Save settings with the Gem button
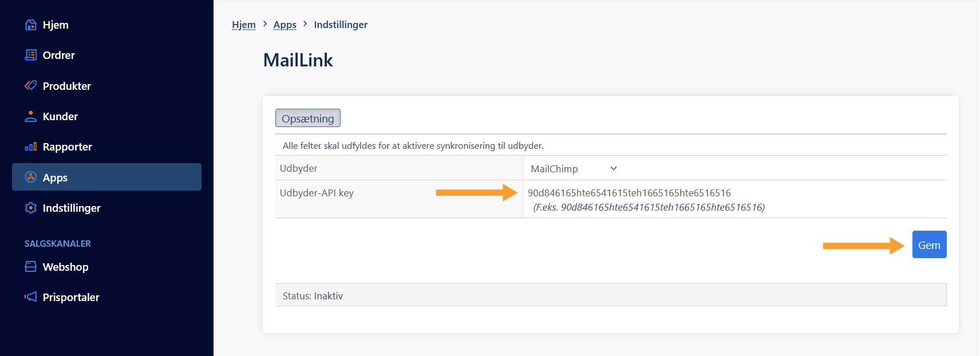 pyautogui.click(x=929, y=244)
